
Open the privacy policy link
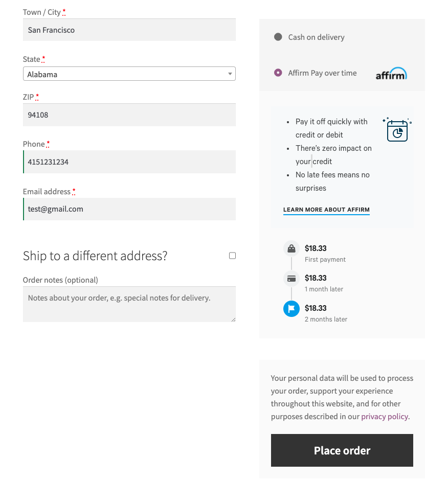(x=385, y=416)
